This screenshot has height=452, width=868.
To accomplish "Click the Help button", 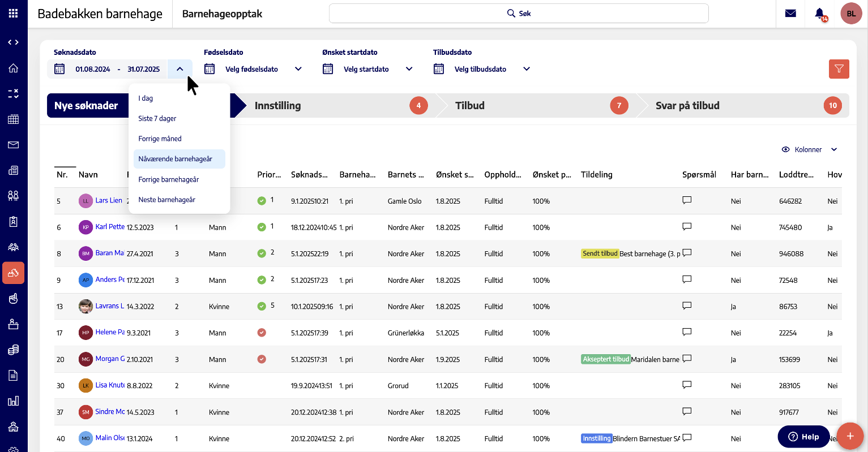I will tap(803, 436).
